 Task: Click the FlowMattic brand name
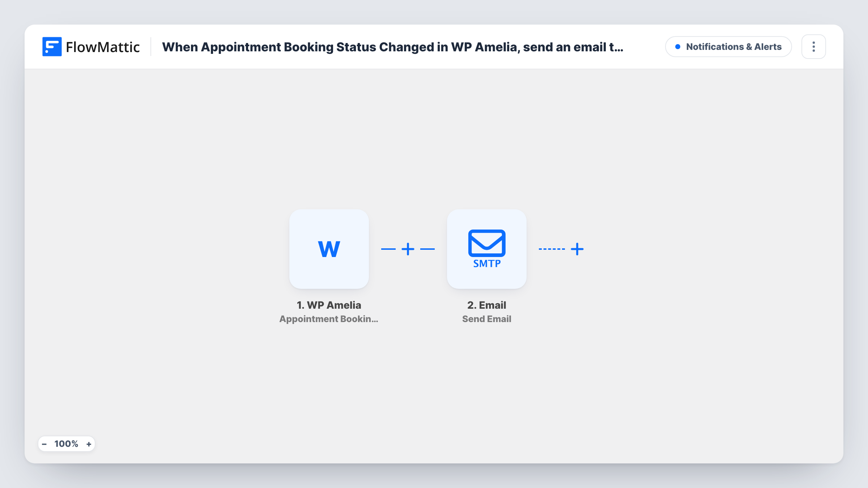(103, 47)
